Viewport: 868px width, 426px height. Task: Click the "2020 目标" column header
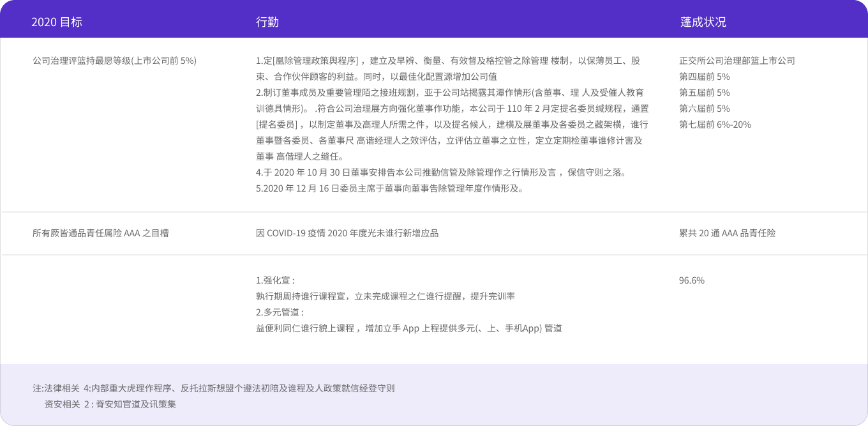click(x=57, y=22)
